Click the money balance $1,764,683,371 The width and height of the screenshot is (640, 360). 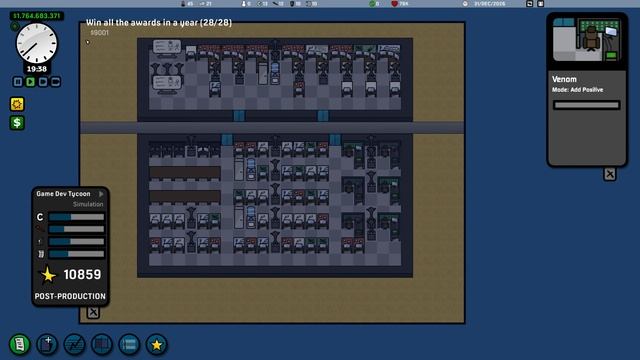tap(36, 16)
